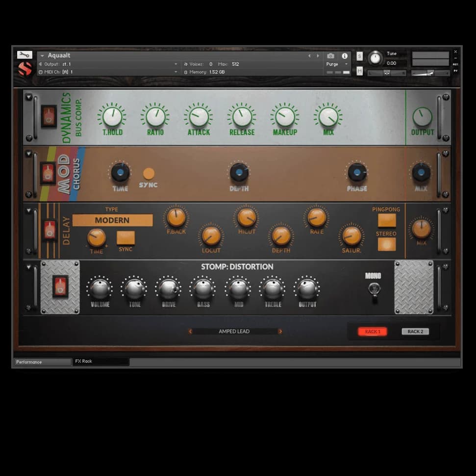
Task: Open instrument edit mode with wrench icon
Action: pos(24,55)
